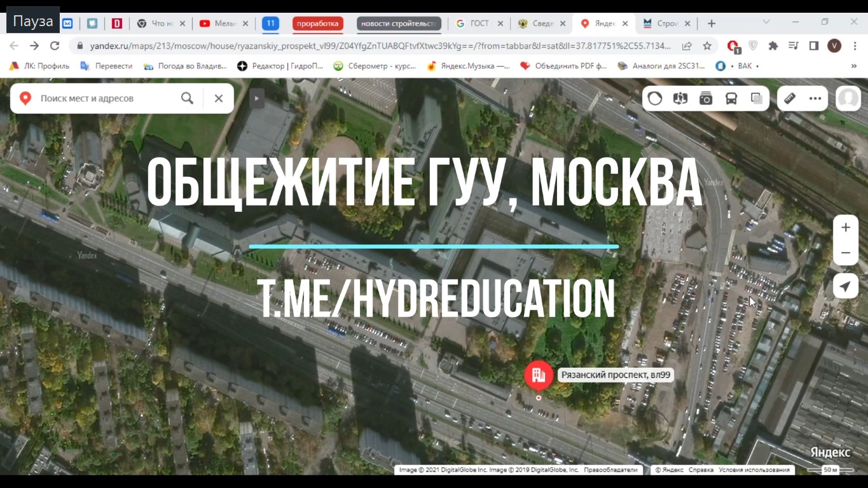Viewport: 868px width, 488px height.
Task: Close the 'ГОСТ' tab
Action: tap(500, 24)
